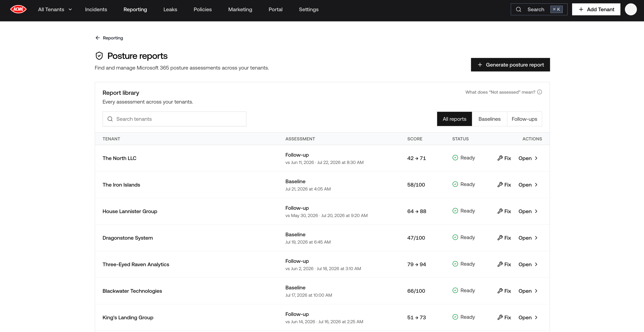Focus the Search tenants field
Viewport: 644px width, 332px height.
coord(174,119)
